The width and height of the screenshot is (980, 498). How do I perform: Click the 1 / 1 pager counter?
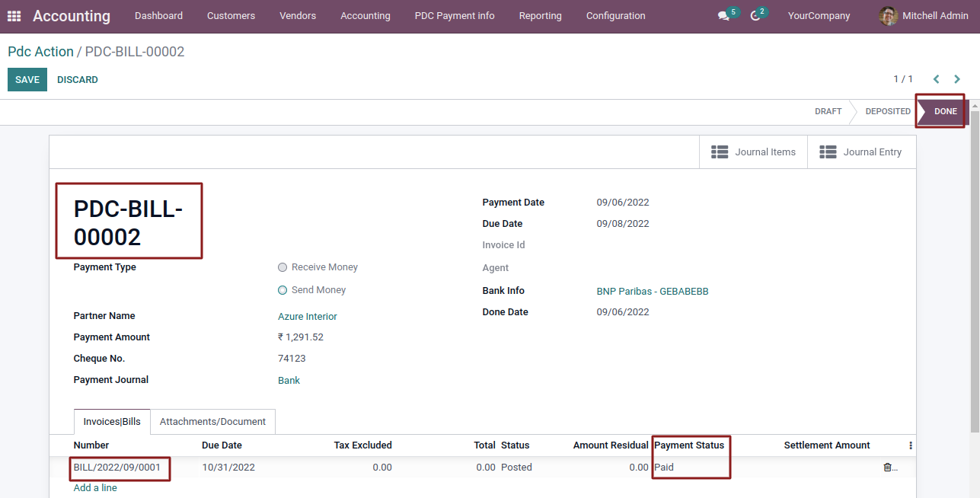[x=903, y=79]
